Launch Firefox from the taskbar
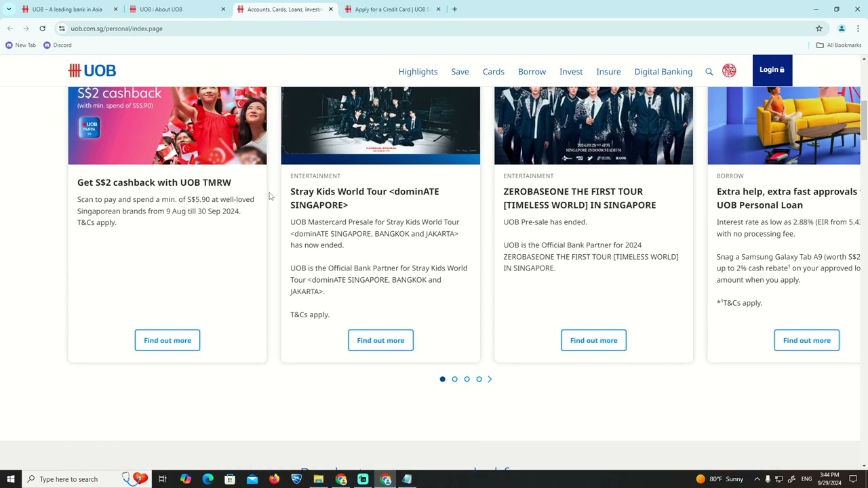Viewport: 868px width, 488px height. 274,479
